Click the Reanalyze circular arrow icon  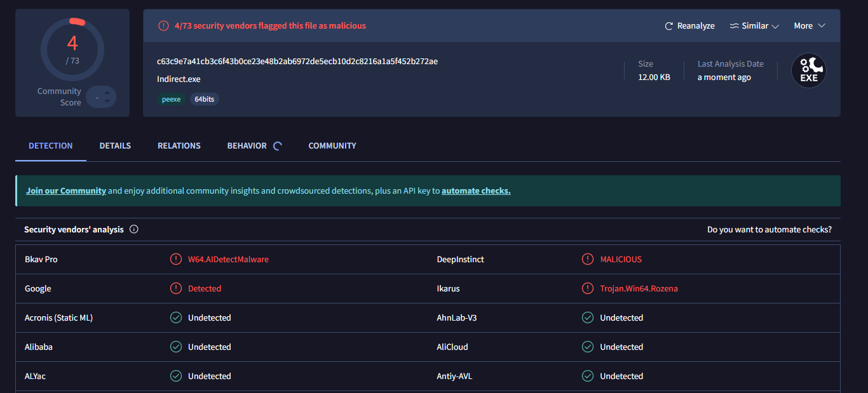668,26
